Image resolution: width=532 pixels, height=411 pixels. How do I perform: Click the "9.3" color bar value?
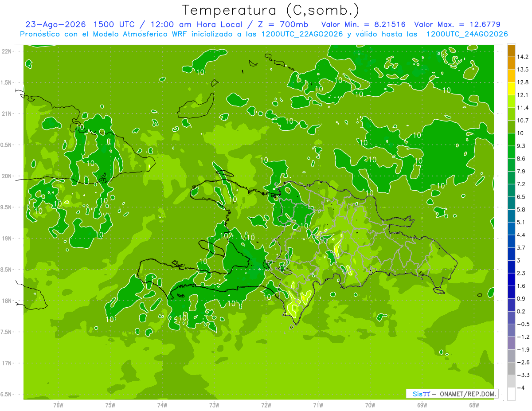tap(521, 146)
